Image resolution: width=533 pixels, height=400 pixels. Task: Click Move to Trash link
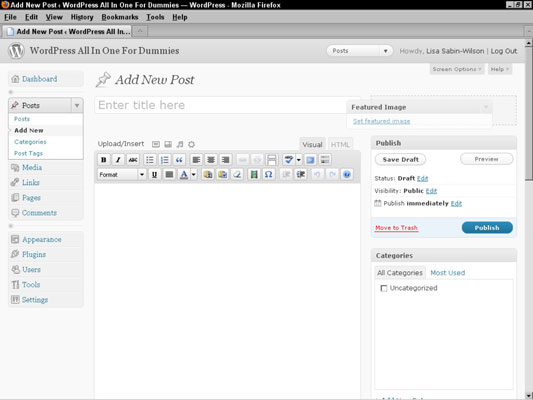(396, 228)
